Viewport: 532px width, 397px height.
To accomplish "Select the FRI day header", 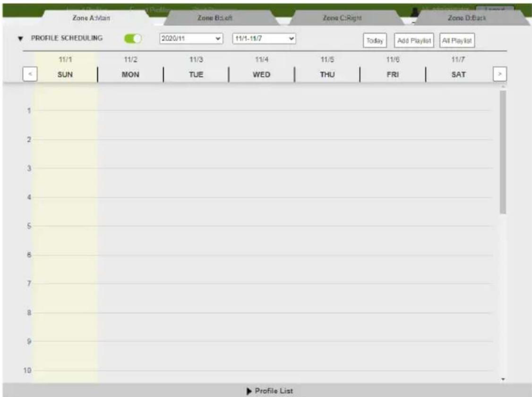I will pyautogui.click(x=393, y=74).
